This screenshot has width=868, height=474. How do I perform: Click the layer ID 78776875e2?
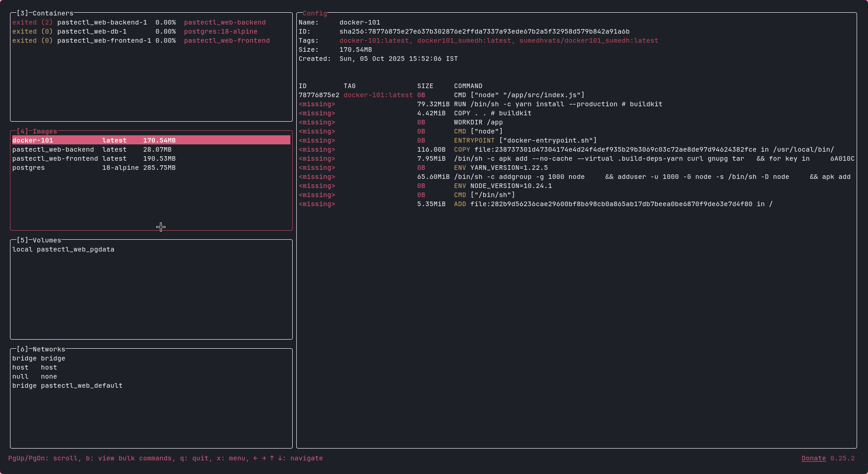(x=319, y=95)
